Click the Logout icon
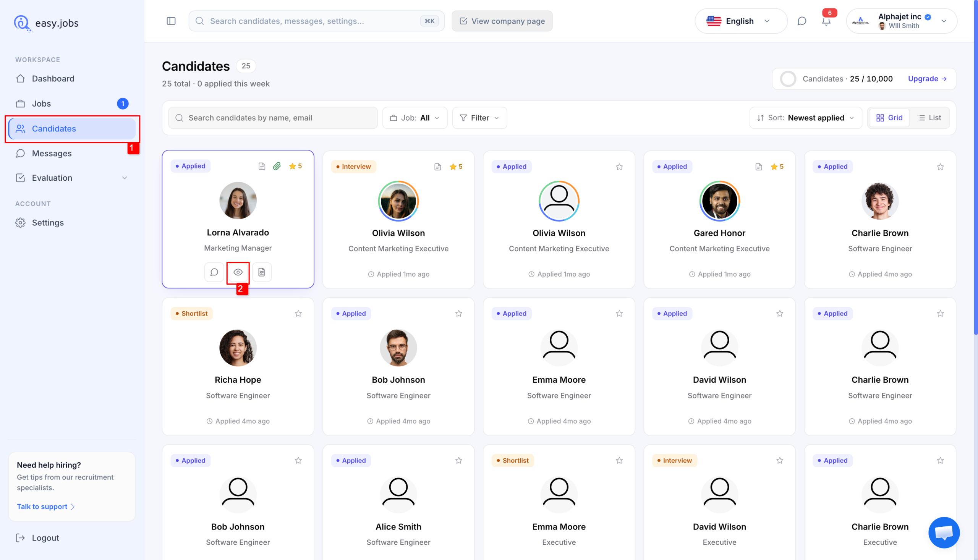This screenshot has width=978, height=560. 20,538
